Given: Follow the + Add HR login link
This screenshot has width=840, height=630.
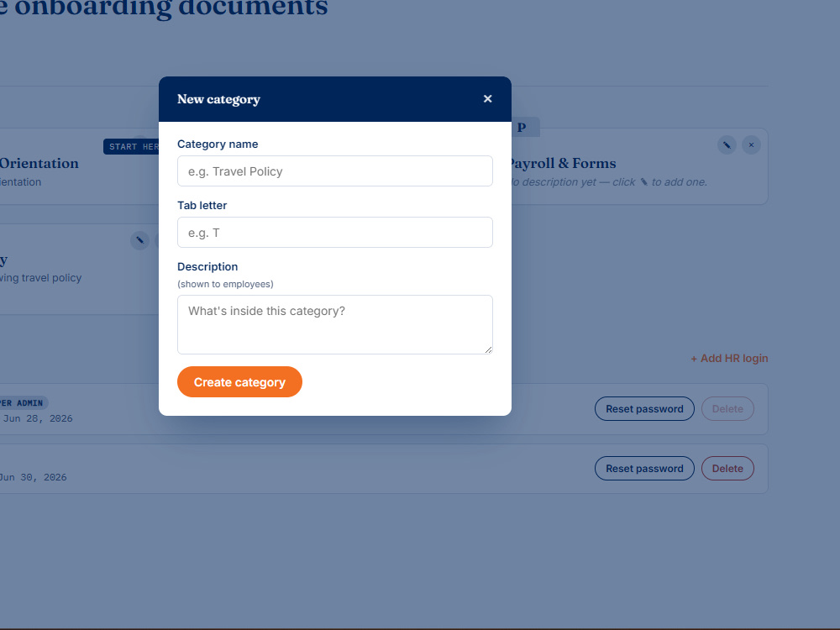Looking at the screenshot, I should (x=729, y=359).
